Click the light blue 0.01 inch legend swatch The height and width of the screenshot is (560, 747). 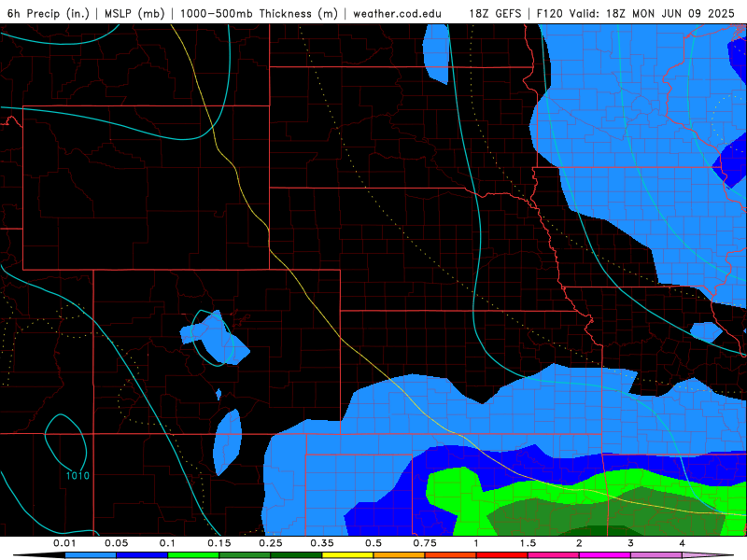(91, 555)
